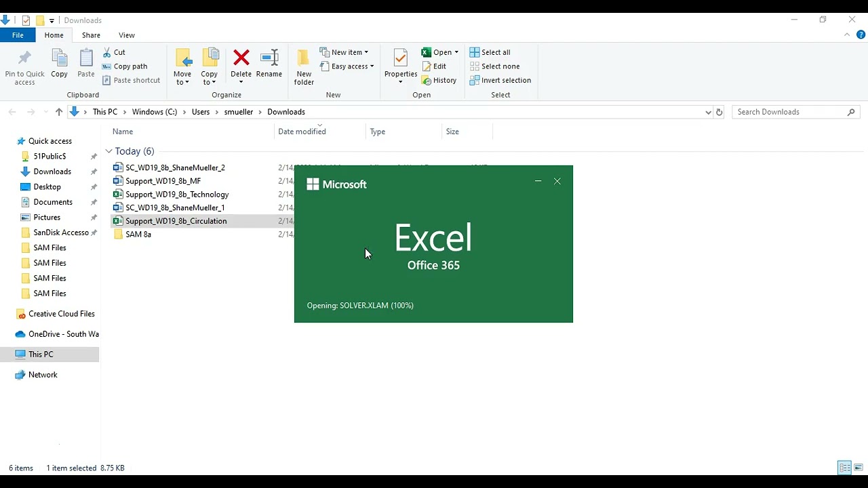This screenshot has width=868, height=488.
Task: View file History
Action: pos(439,80)
